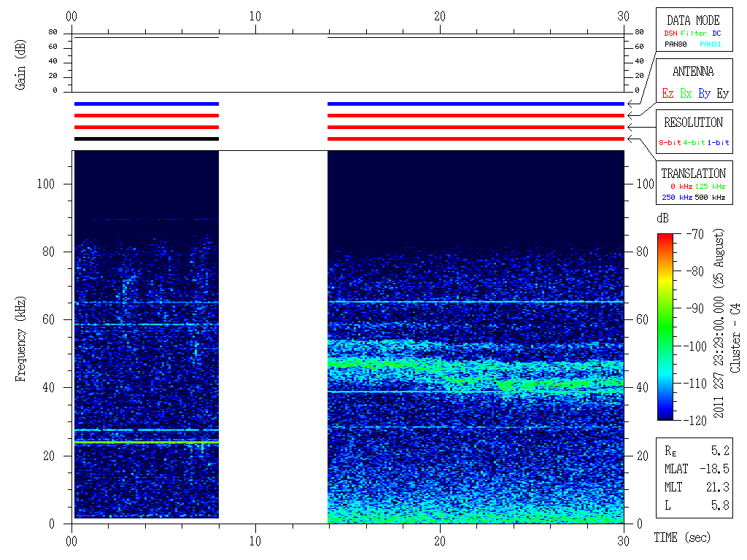Click the black Ey antenna label
Image resolution: width=747 pixels, height=560 pixels.
pyautogui.click(x=722, y=93)
